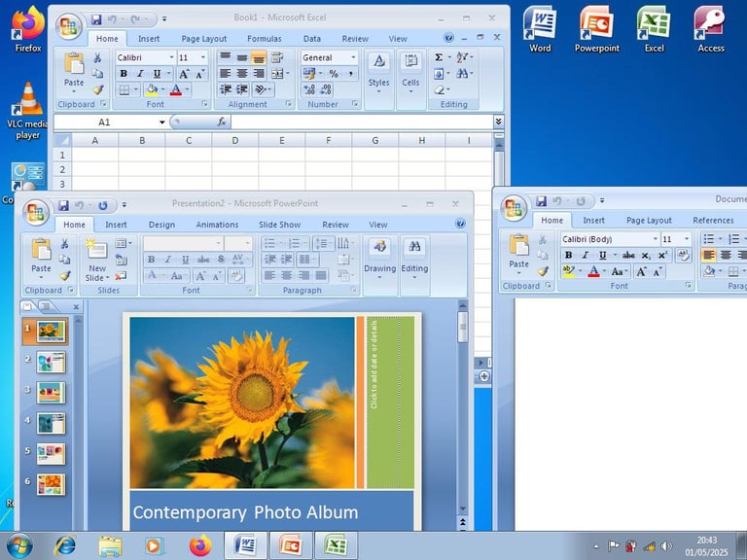Select slide 3 thumbnail in PowerPoint

click(x=51, y=393)
